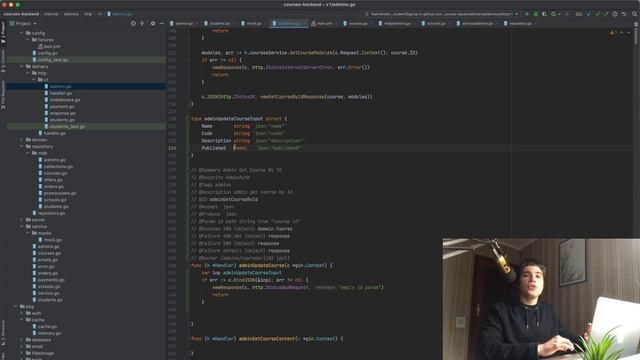This screenshot has width=640, height=360.
Task: Open emails.go in service folder
Action: pyautogui.click(x=48, y=260)
